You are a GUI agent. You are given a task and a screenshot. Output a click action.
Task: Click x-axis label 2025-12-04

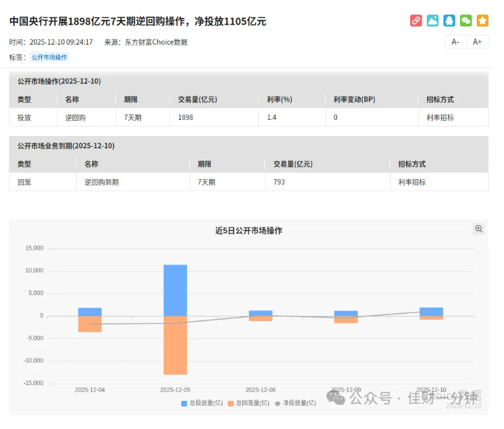[x=90, y=390]
